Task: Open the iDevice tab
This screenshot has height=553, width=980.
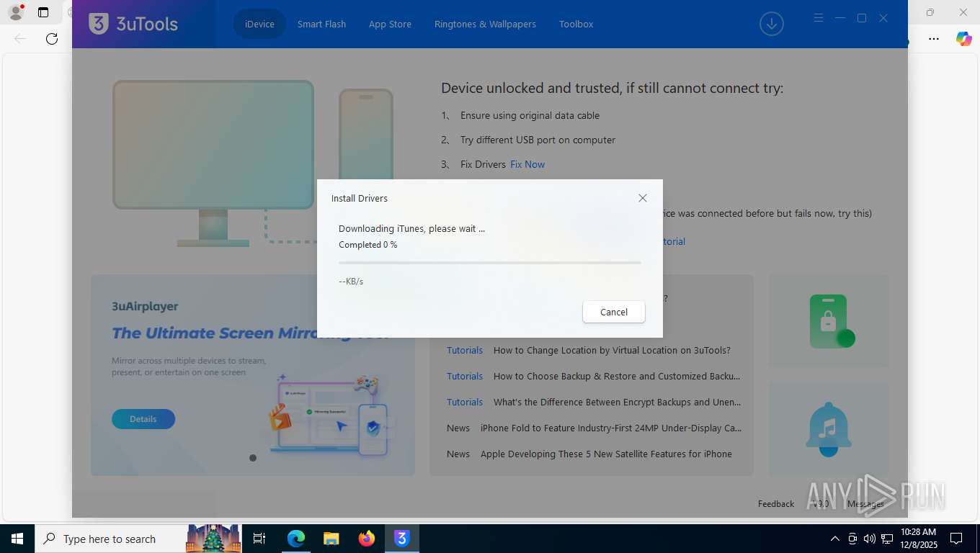Action: (259, 24)
